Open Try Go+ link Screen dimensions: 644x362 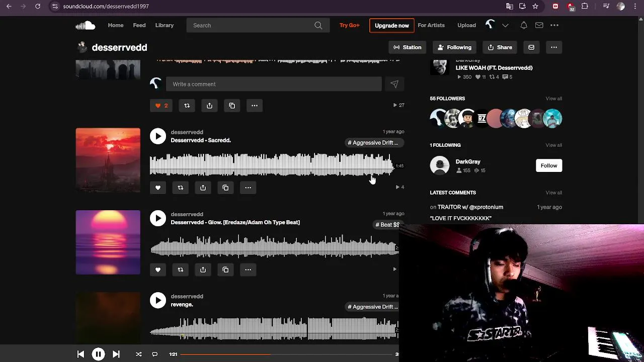pos(350,25)
